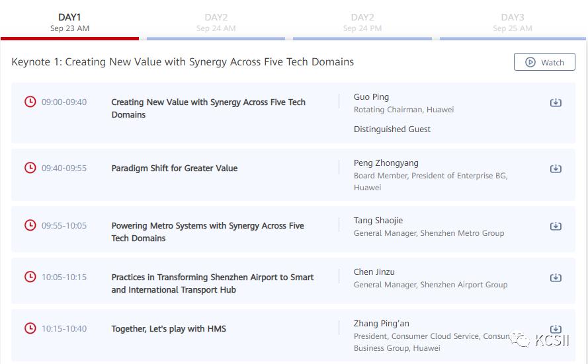Click speaker name Zhang Ping'an
The height and width of the screenshot is (364, 588).
tap(382, 324)
